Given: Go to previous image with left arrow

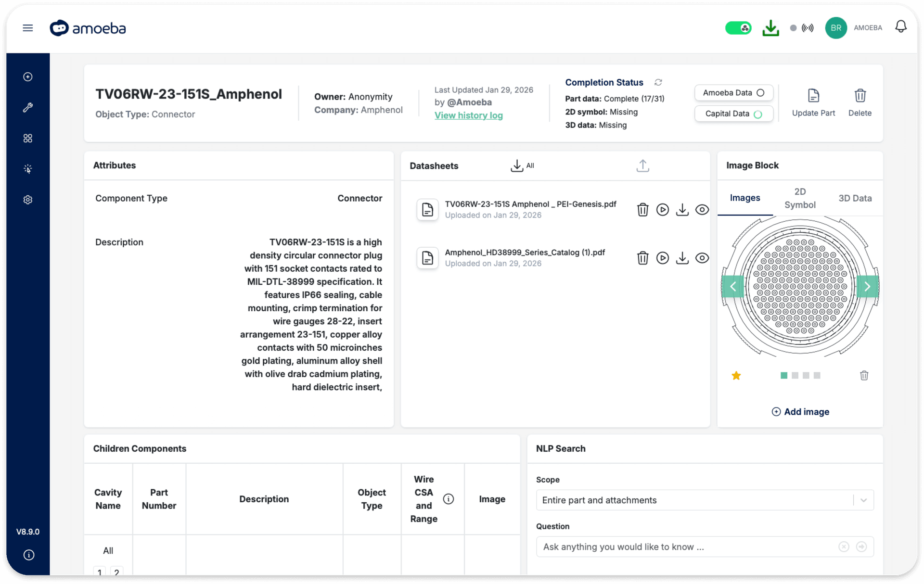Looking at the screenshot, I should 732,287.
